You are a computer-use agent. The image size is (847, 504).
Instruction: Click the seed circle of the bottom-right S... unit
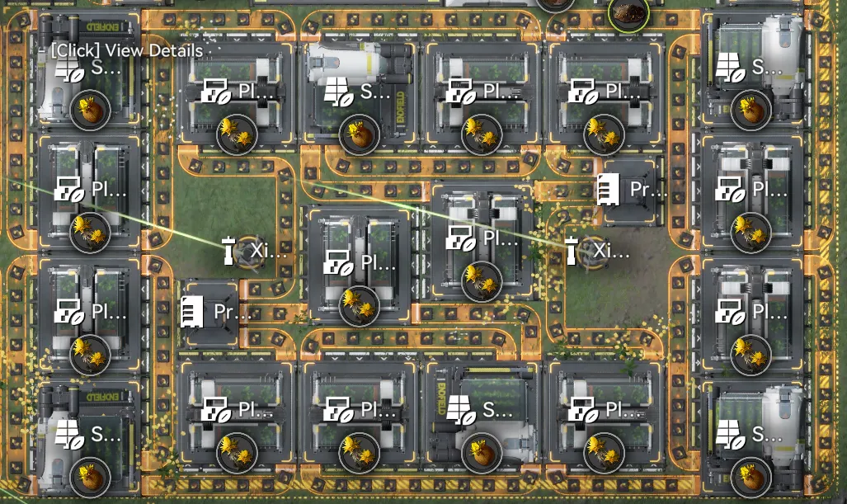[x=751, y=475]
